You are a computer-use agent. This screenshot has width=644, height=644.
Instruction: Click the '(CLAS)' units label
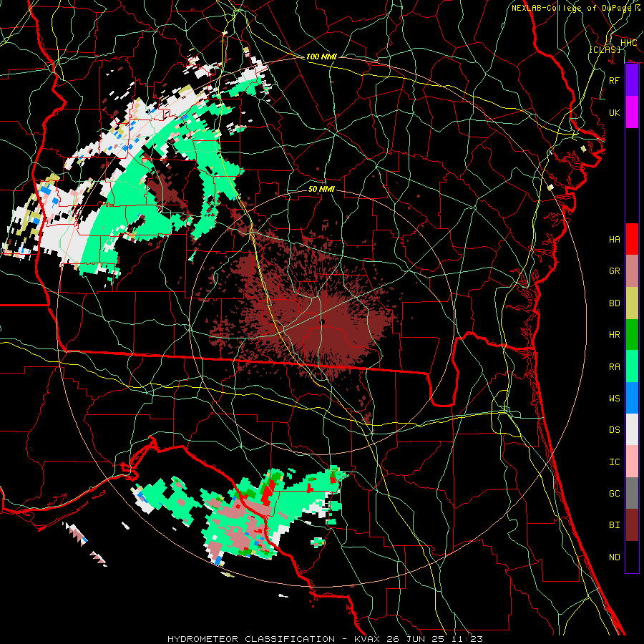pos(605,49)
